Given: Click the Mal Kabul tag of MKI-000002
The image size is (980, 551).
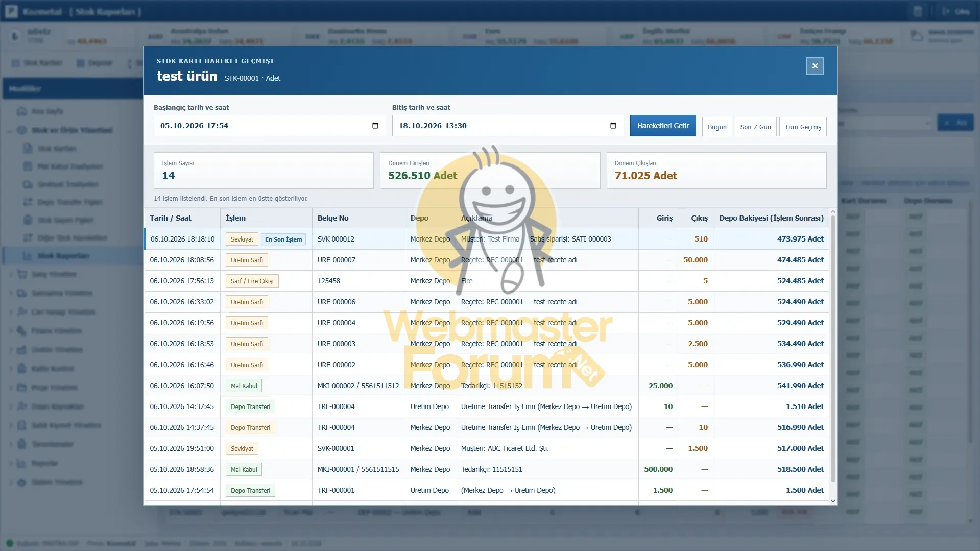Looking at the screenshot, I should (x=244, y=386).
